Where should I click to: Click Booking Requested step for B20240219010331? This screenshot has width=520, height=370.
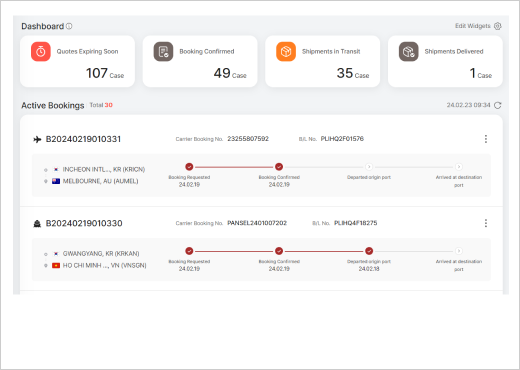tap(189, 167)
